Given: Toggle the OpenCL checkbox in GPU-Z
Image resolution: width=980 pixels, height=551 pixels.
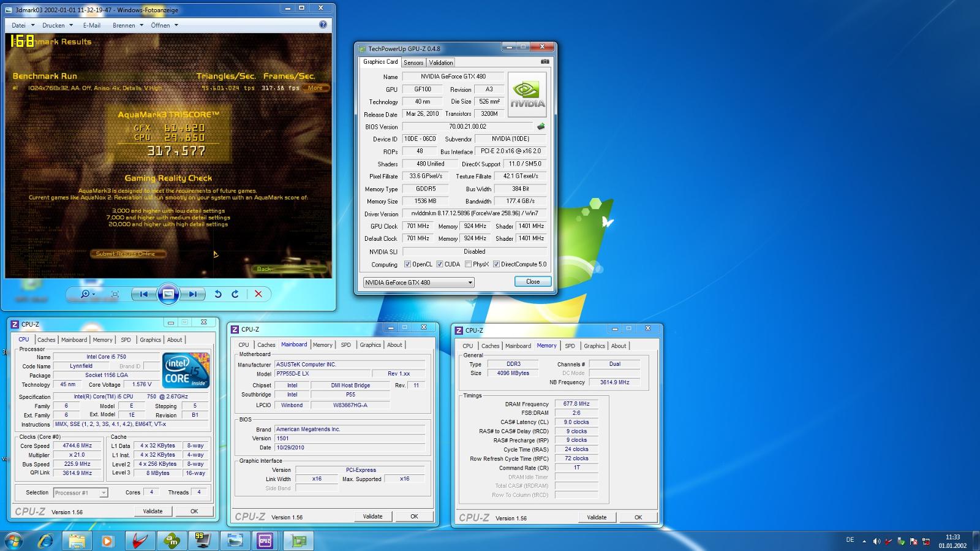Looking at the screenshot, I should [x=407, y=264].
